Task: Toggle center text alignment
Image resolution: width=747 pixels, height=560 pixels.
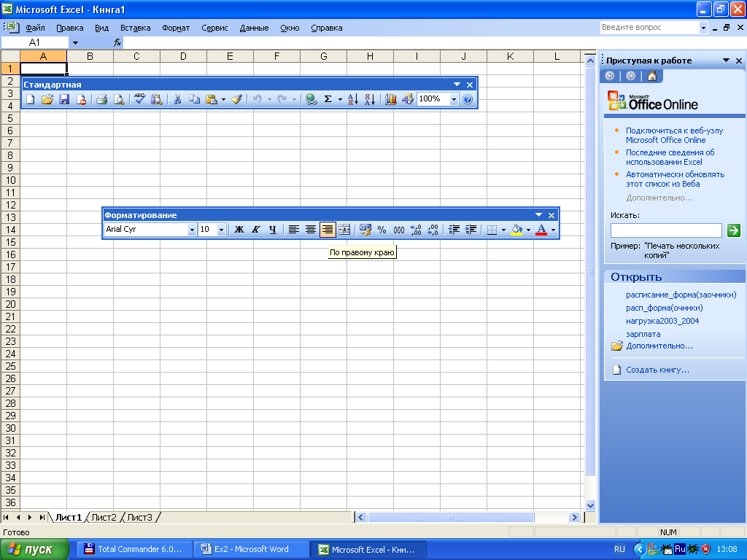Action: pos(311,230)
